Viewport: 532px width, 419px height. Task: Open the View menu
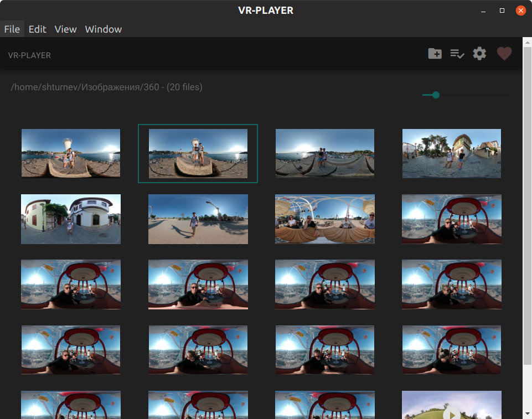coord(65,29)
